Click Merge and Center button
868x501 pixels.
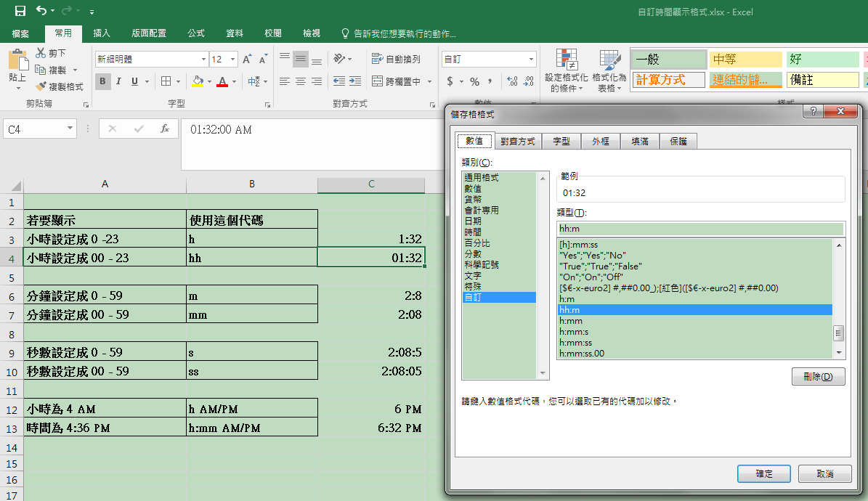coord(397,81)
